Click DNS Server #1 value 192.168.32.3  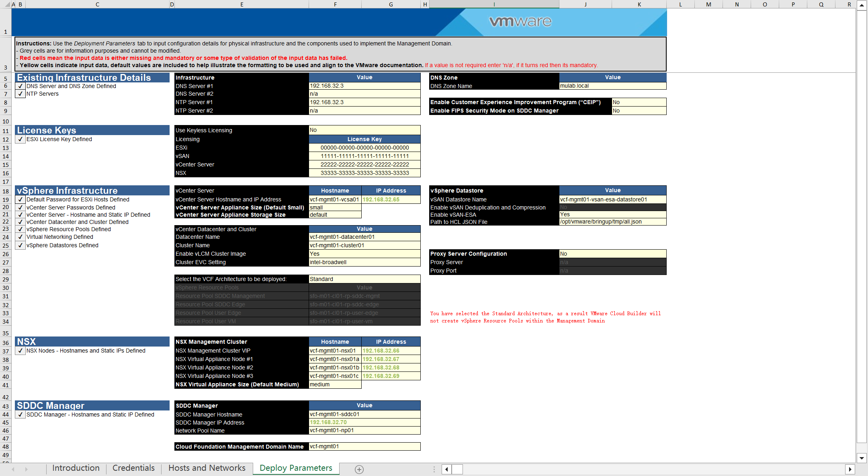(x=364, y=86)
